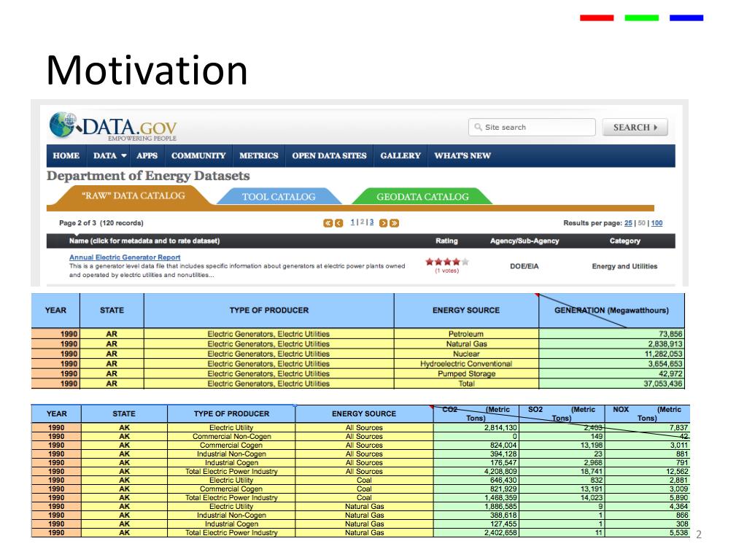This screenshot has height=560, width=747.
Task: Open the HOME menu item
Action: tap(66, 156)
